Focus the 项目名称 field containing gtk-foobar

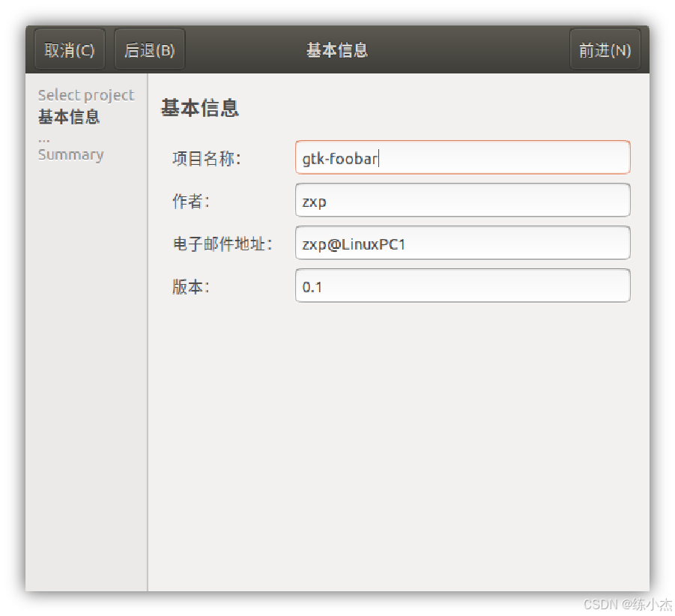point(463,157)
